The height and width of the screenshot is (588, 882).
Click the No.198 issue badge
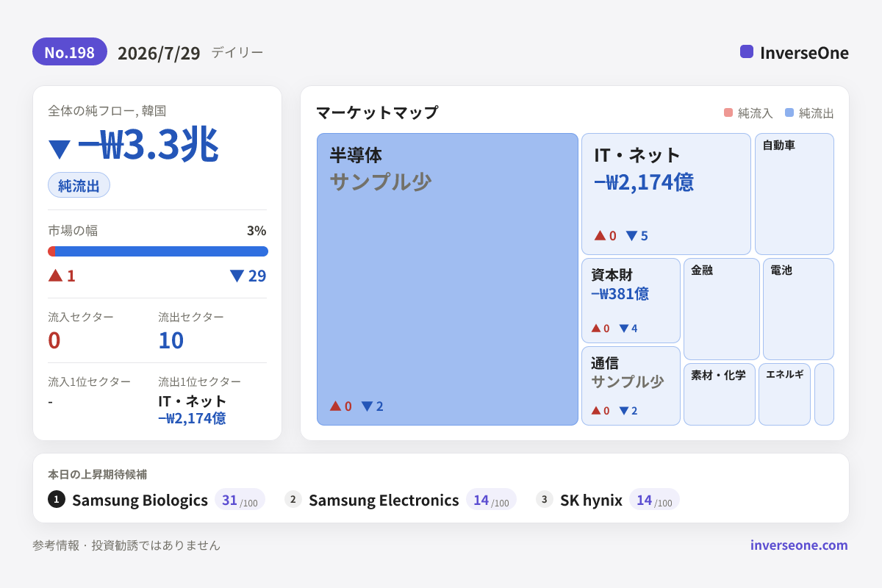70,51
